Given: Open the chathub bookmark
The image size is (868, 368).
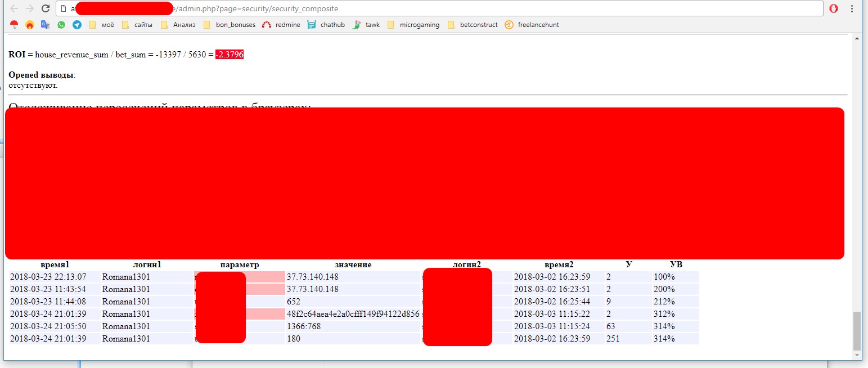Looking at the screenshot, I should click(x=326, y=25).
